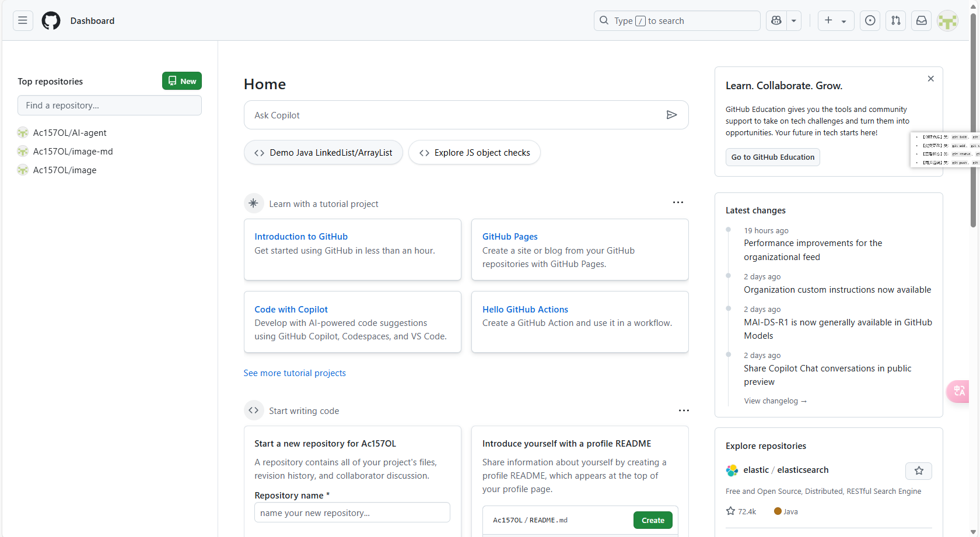
Task: Open the Ac157OL/AI-agent repository
Action: pos(69,133)
